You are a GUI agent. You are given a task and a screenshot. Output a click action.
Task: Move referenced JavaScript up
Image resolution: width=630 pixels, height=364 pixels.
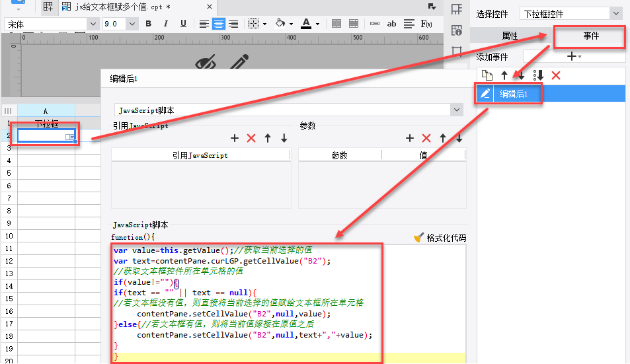click(268, 139)
